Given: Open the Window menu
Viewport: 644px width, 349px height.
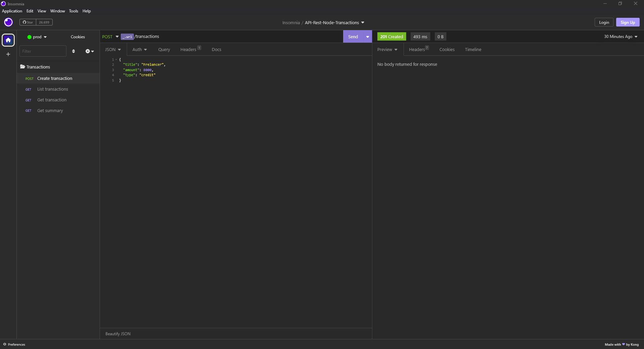Looking at the screenshot, I should point(58,11).
